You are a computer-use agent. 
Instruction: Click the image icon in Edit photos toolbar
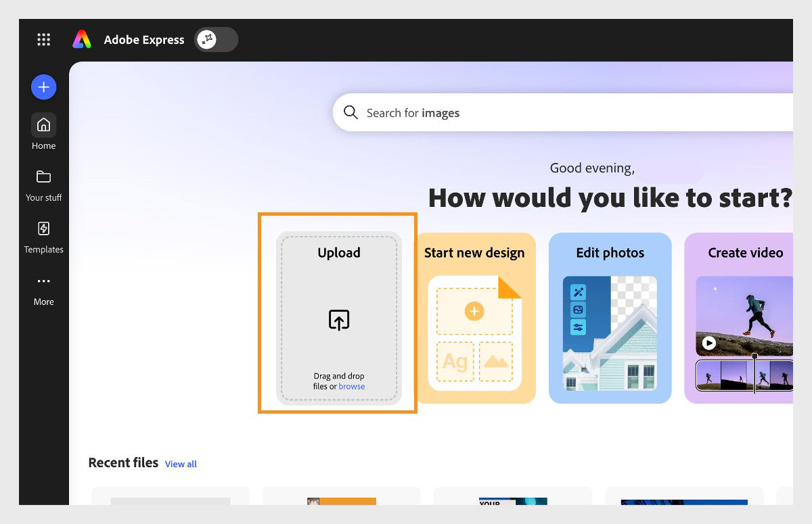[x=578, y=310]
